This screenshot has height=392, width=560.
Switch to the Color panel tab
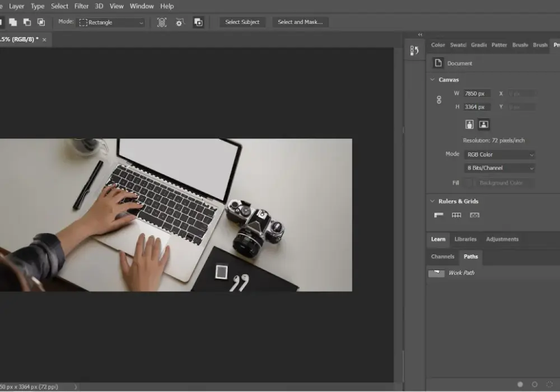point(438,45)
